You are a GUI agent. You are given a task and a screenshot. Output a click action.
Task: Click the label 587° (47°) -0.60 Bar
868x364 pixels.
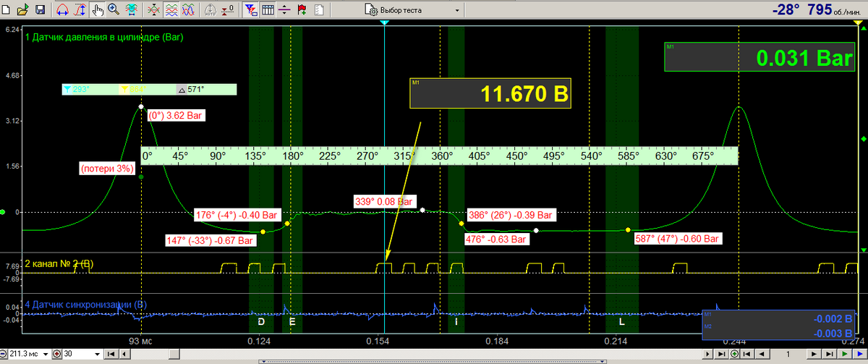(678, 238)
